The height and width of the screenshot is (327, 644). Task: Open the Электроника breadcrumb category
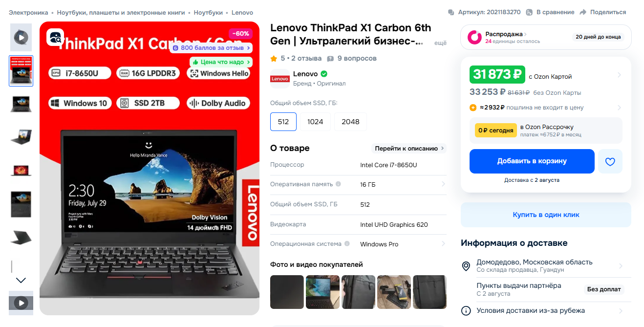point(28,12)
